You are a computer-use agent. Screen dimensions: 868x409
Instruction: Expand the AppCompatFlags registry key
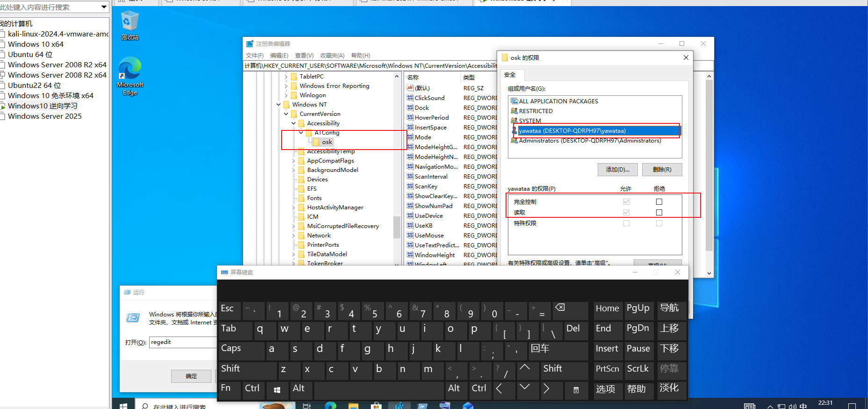(294, 161)
